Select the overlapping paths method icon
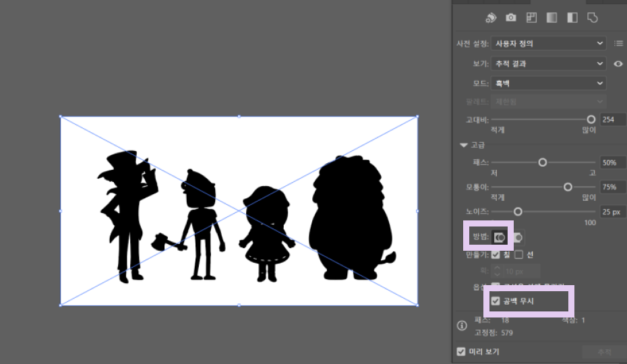The height and width of the screenshot is (364, 627). tap(518, 237)
